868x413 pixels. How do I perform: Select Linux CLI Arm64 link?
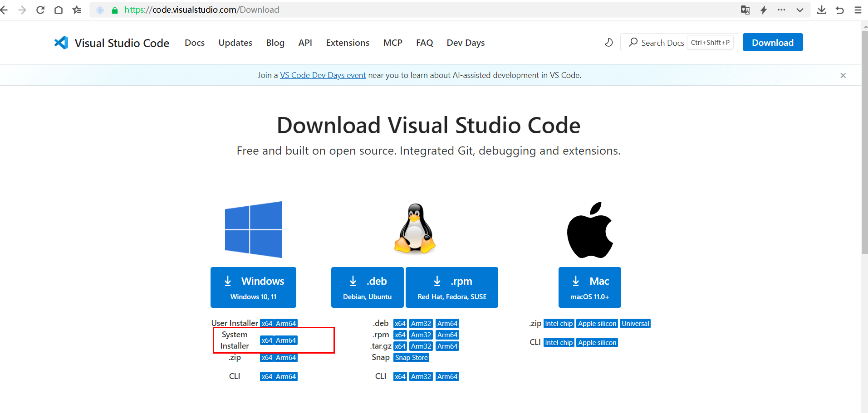pos(447,377)
